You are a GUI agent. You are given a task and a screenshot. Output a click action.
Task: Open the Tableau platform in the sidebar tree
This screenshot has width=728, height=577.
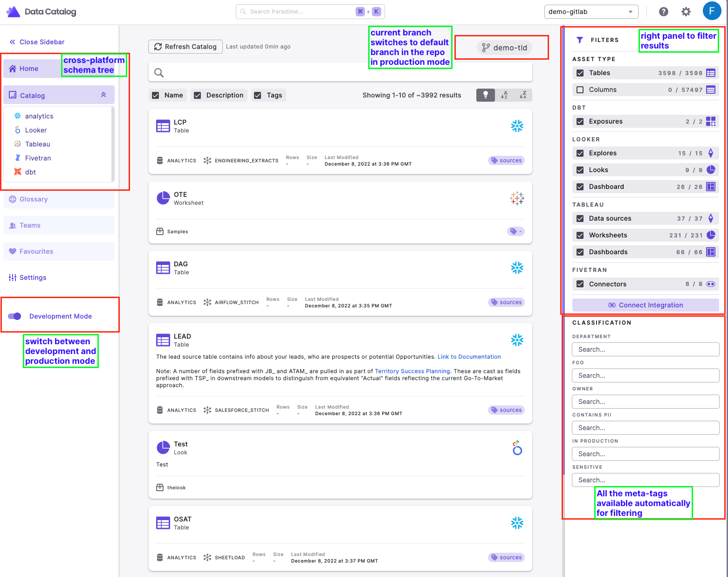pos(37,144)
